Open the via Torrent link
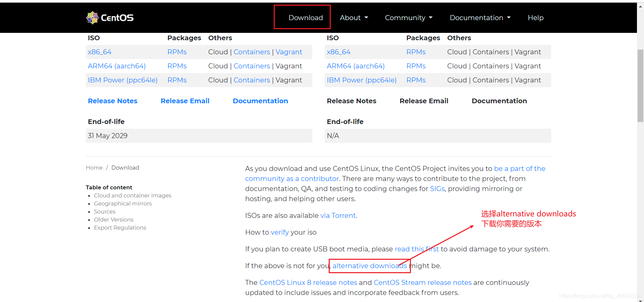This screenshot has width=644, height=302. [x=338, y=216]
